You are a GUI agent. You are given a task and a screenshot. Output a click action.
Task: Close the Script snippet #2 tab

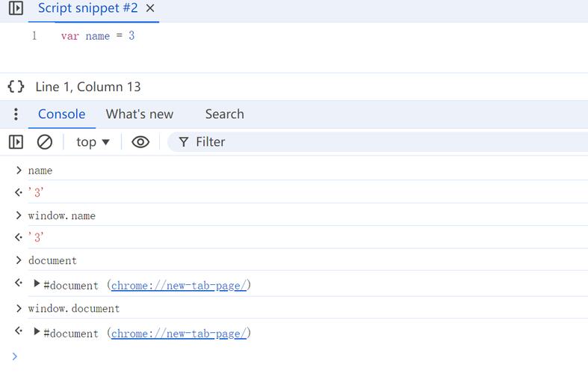tap(150, 8)
